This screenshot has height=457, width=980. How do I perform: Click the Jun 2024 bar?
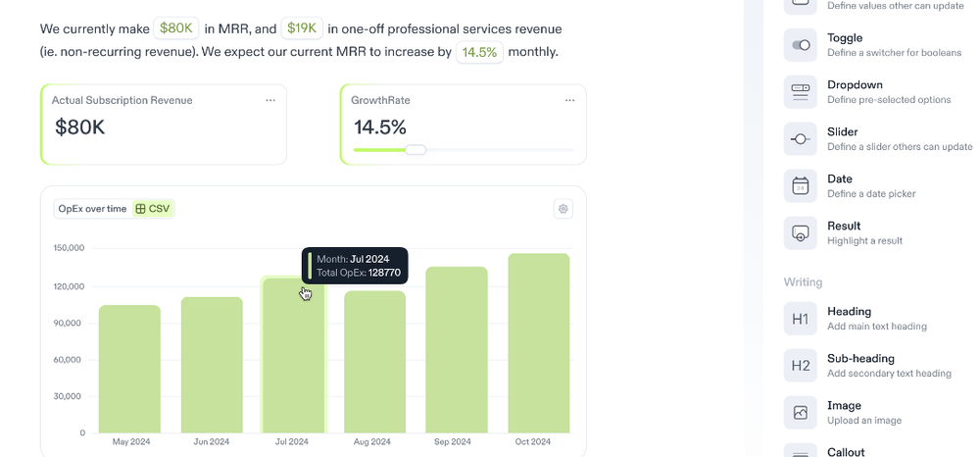pyautogui.click(x=212, y=365)
